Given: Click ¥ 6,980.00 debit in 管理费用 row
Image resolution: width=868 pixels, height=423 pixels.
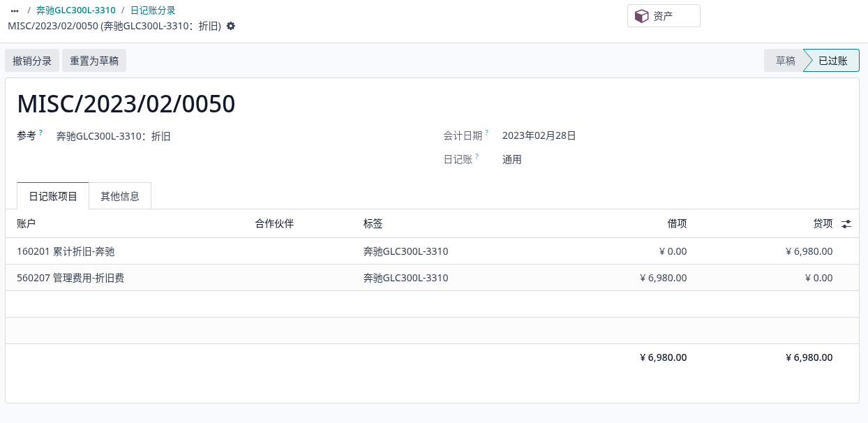Looking at the screenshot, I should 664,278.
